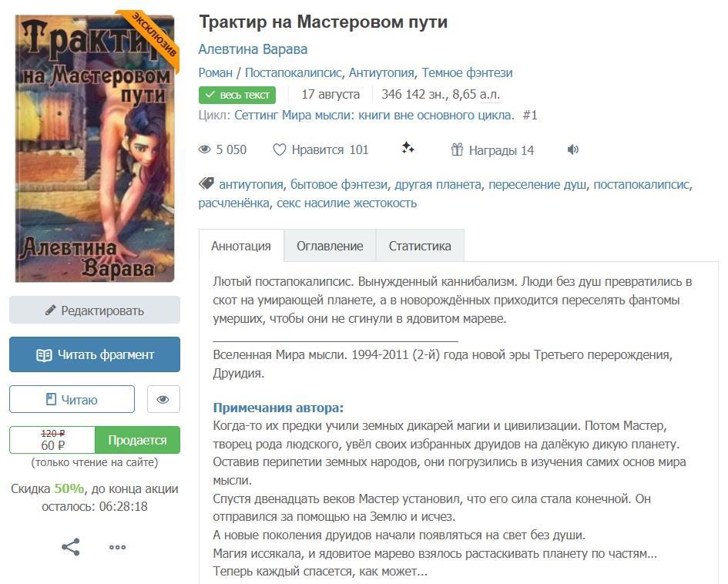
Task: Click the green Продается button
Action: (x=137, y=440)
